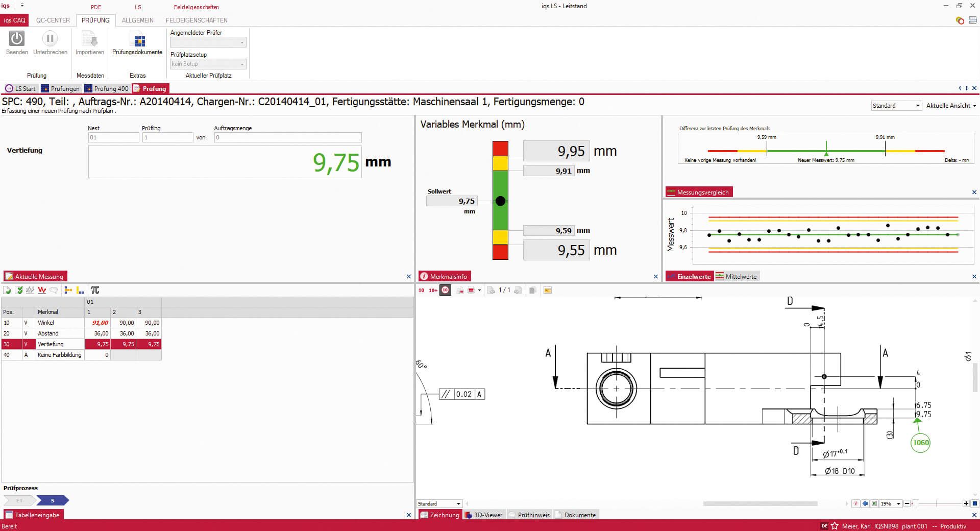Click the Vertiefung value 9,75 in the table
This screenshot has width=980, height=531.
[100, 344]
